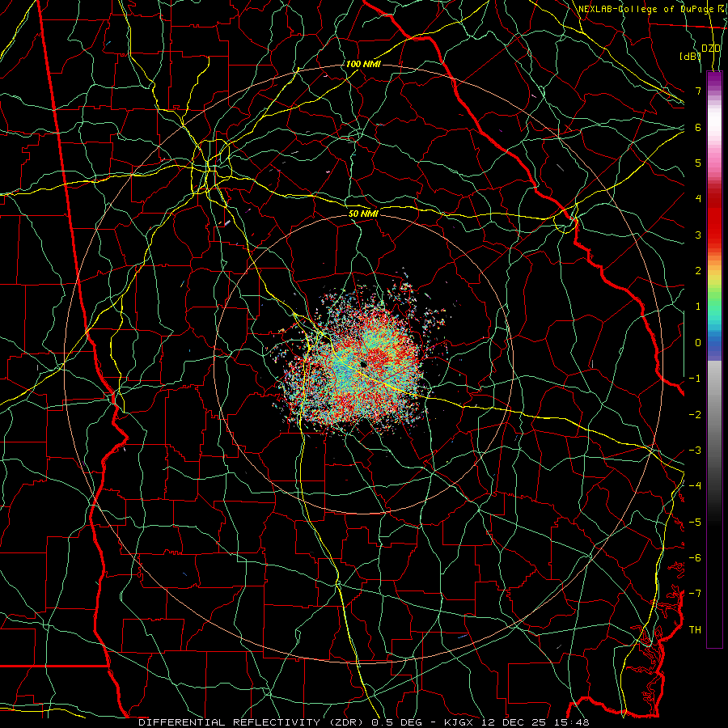Click the "TH" threshold label on color scale
728x728 pixels.
[695, 630]
